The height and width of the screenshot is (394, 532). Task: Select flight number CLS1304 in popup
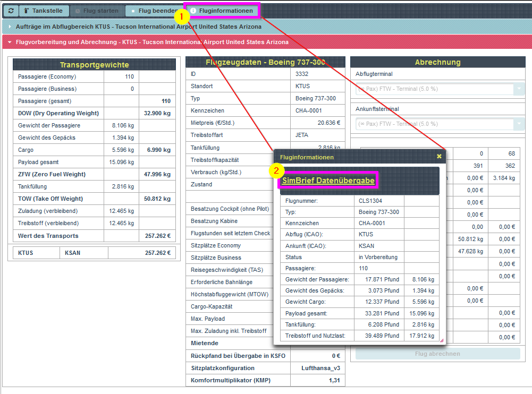[x=370, y=201]
